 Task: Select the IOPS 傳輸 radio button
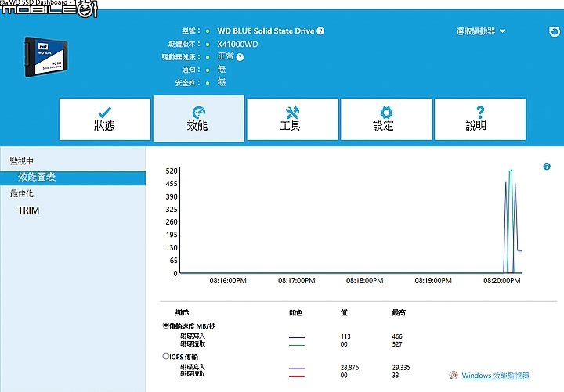(166, 356)
